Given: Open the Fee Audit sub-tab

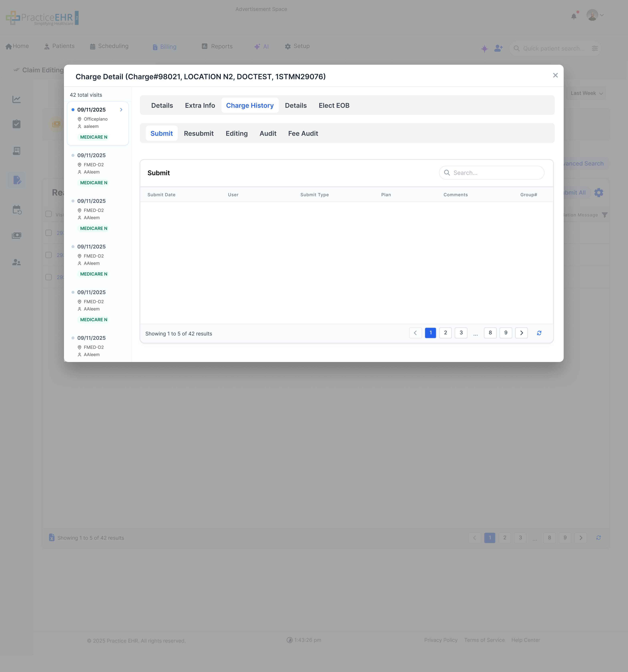Looking at the screenshot, I should (x=303, y=134).
